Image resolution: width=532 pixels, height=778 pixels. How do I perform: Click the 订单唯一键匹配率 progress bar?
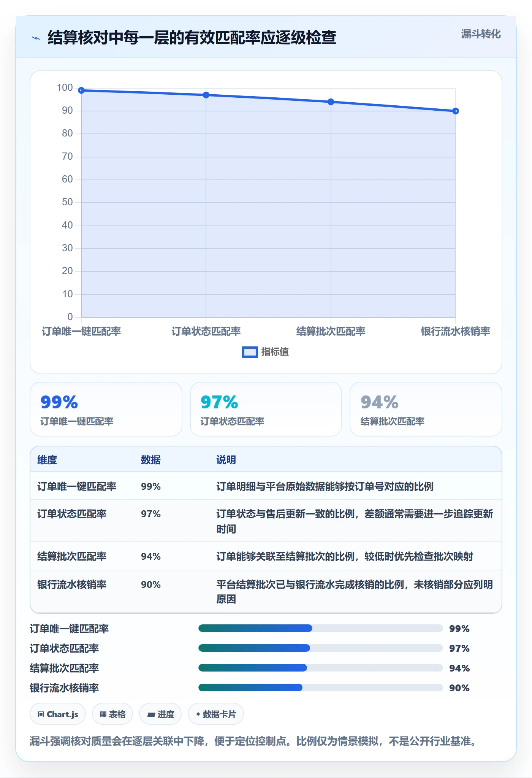[320, 628]
